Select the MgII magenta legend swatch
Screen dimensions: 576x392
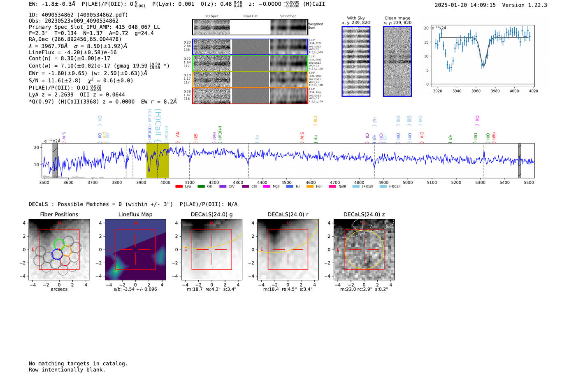pos(267,186)
